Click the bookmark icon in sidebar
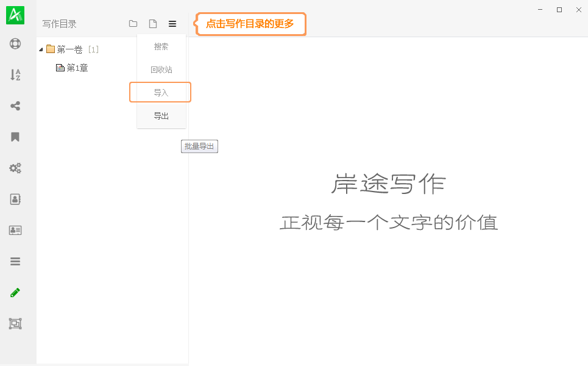588x366 pixels. point(15,137)
